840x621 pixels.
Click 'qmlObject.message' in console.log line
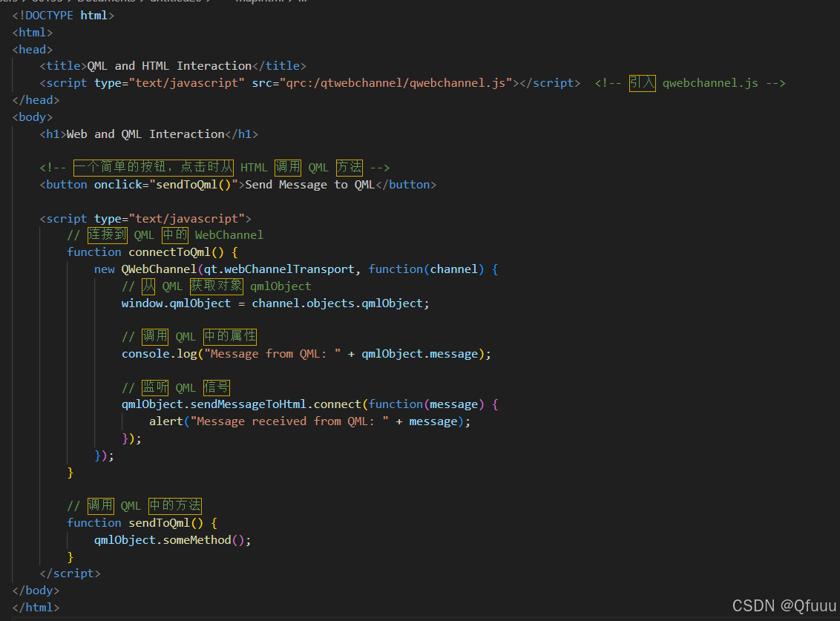419,354
